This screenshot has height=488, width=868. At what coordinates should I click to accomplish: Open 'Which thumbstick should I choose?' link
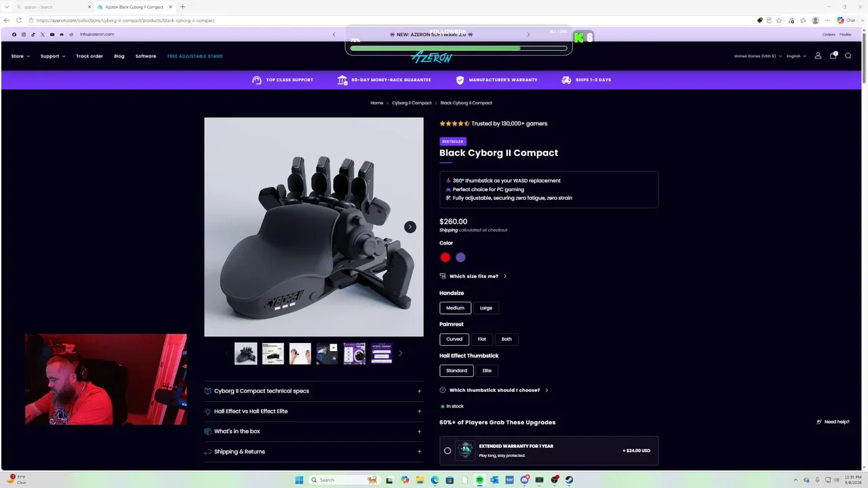pos(494,390)
